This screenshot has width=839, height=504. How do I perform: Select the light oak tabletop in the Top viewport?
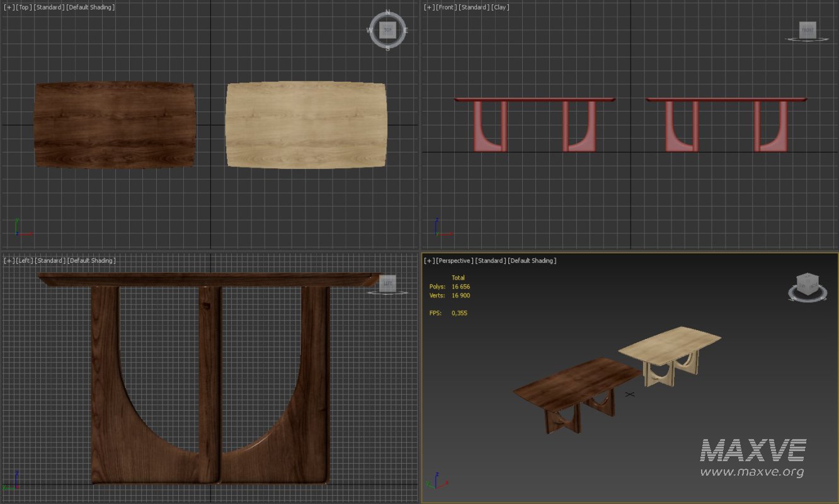(305, 124)
